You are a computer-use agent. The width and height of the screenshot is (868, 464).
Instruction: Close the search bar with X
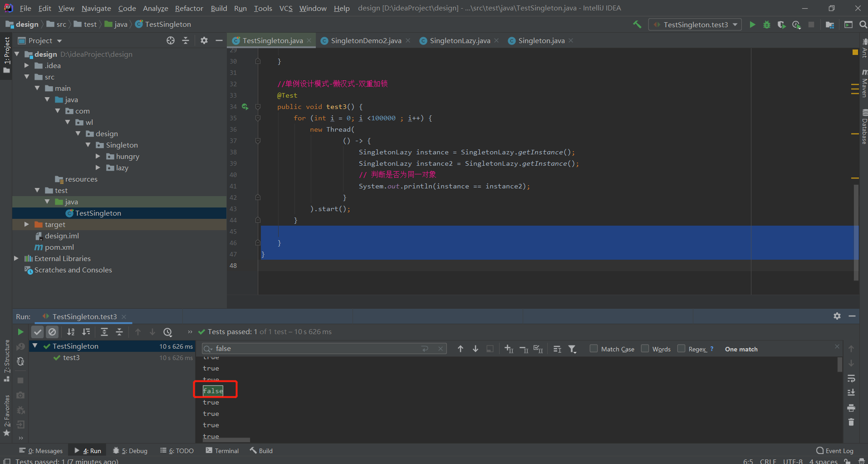tap(837, 346)
